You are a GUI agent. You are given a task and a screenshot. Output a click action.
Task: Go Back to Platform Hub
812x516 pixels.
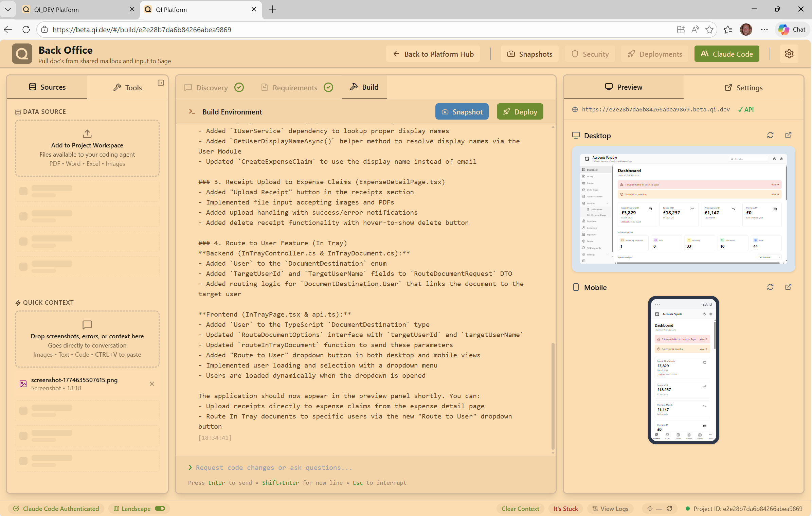(x=433, y=54)
